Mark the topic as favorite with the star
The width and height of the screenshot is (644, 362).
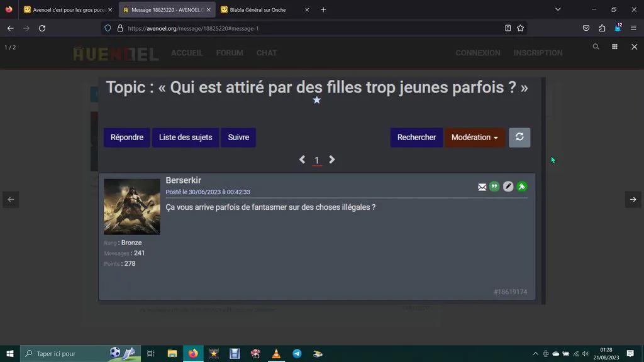pyautogui.click(x=317, y=100)
